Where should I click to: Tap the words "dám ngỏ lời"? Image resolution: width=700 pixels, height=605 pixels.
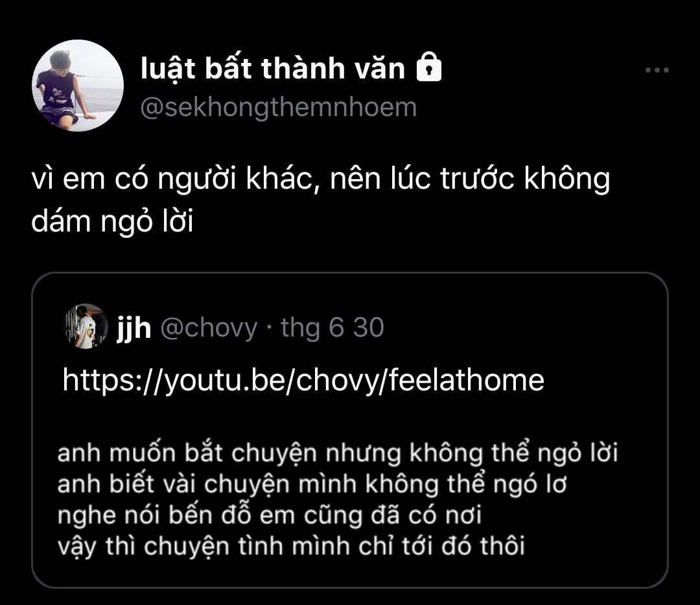click(112, 221)
